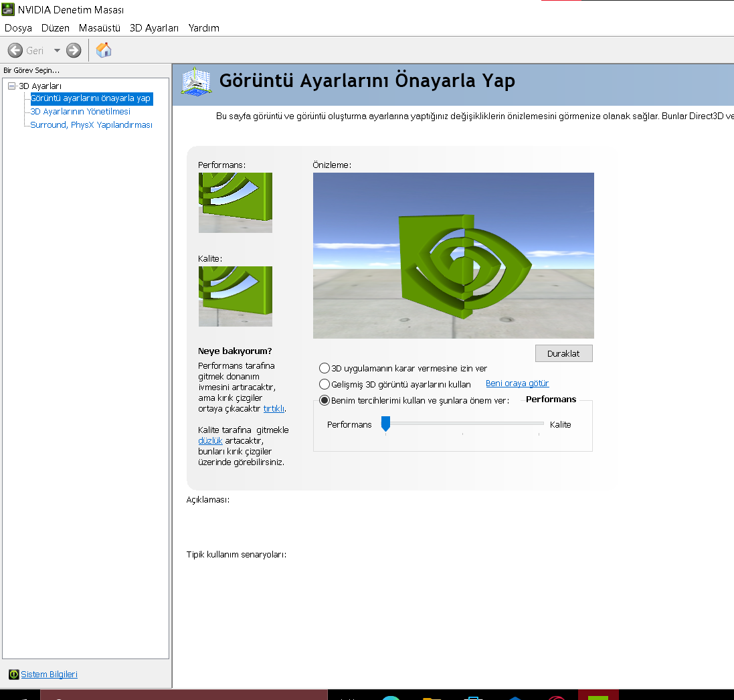This screenshot has height=700, width=734.
Task: Click the Performans sample thumbnail
Action: pos(235,203)
